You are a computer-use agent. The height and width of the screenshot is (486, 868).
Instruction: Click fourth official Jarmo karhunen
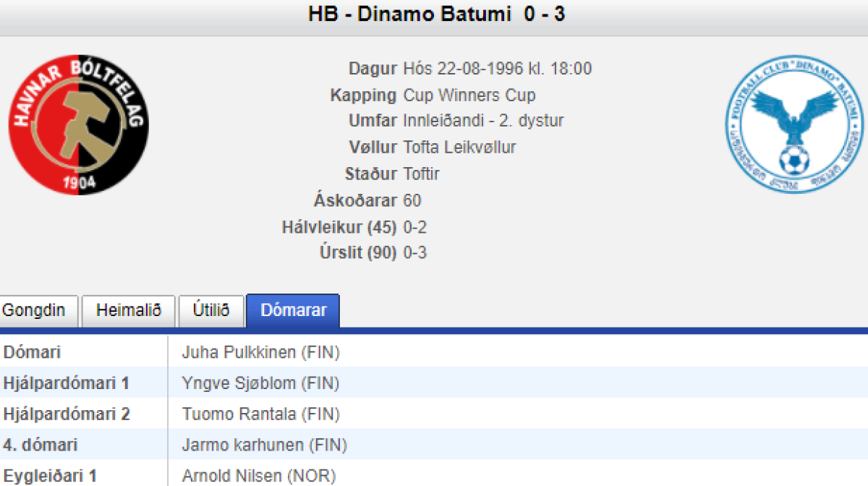tap(264, 445)
